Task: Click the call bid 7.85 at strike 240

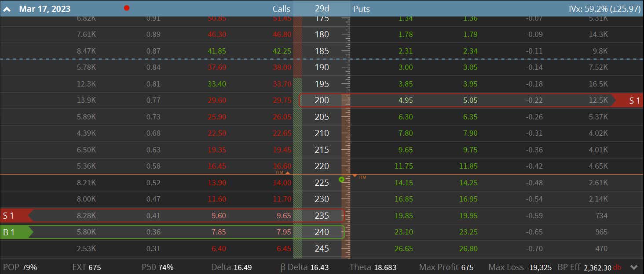Action: click(219, 232)
